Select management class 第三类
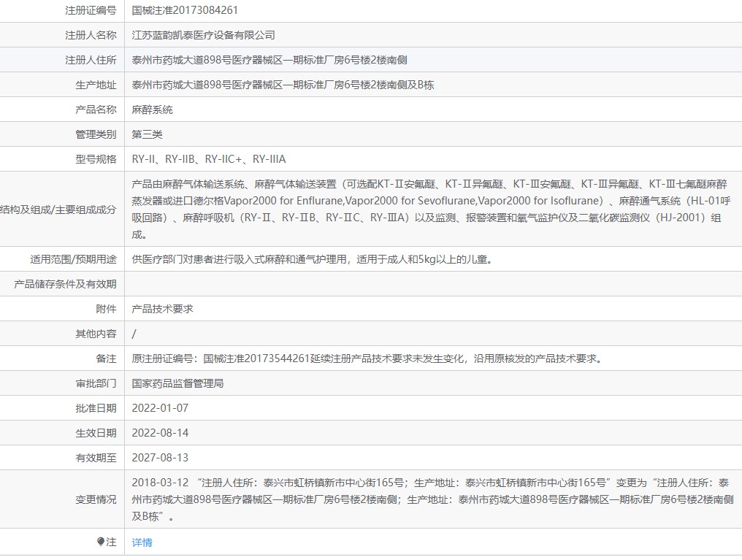The image size is (742, 560). pyautogui.click(x=147, y=134)
